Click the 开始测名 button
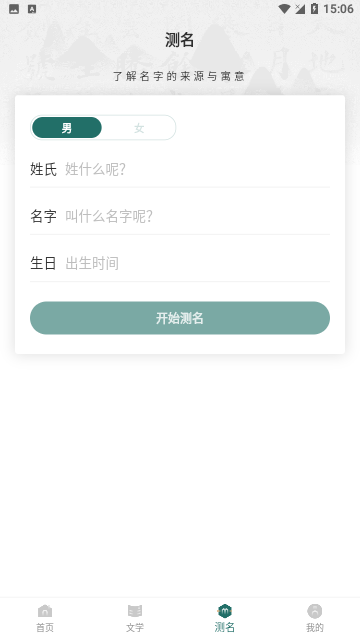 [x=180, y=318]
